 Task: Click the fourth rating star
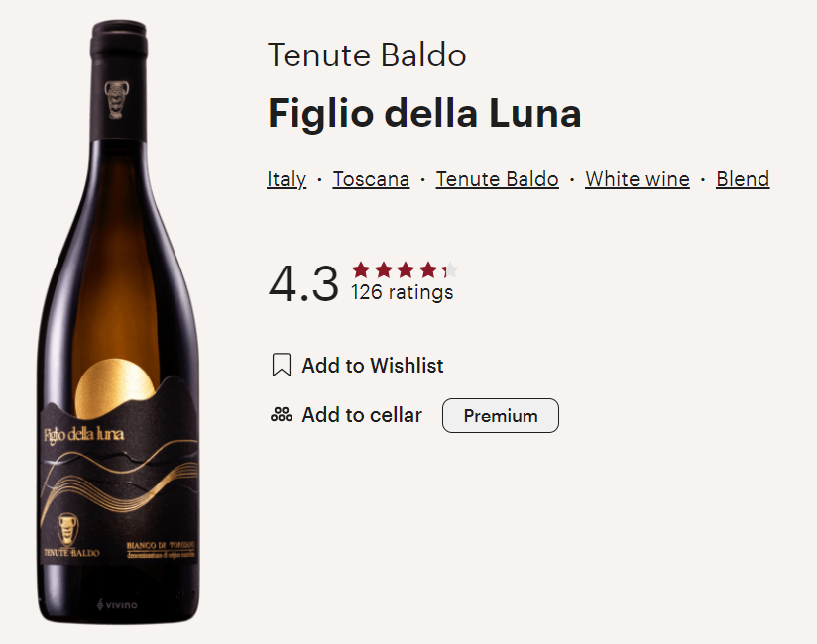click(428, 269)
